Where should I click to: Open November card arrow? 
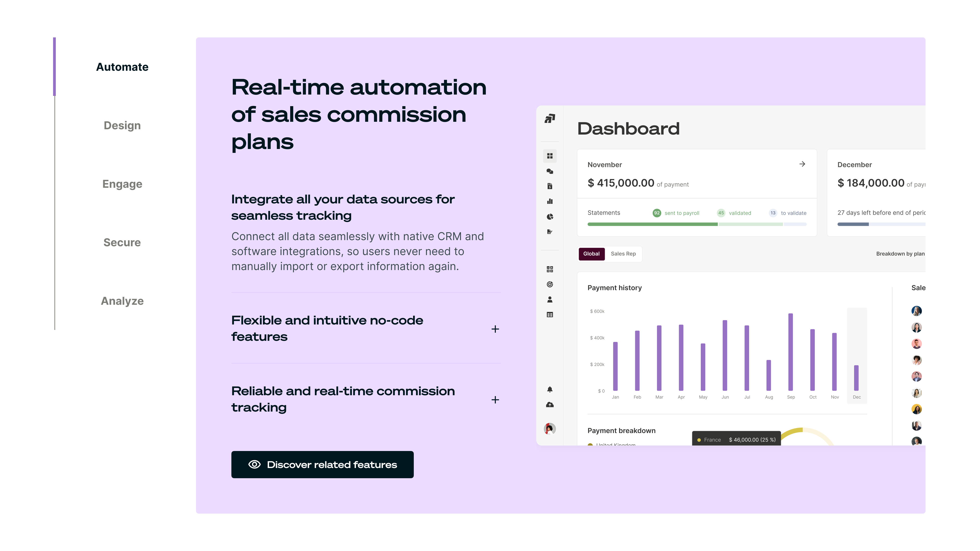tap(802, 164)
